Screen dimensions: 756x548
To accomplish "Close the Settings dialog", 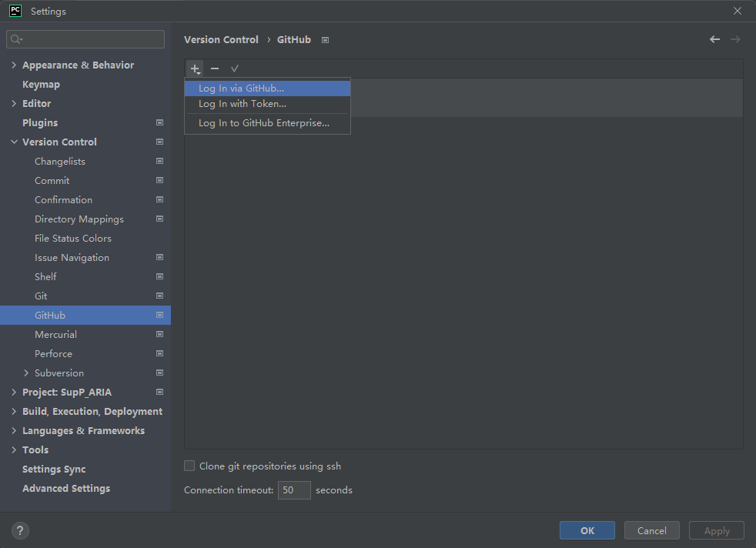I will pos(738,11).
